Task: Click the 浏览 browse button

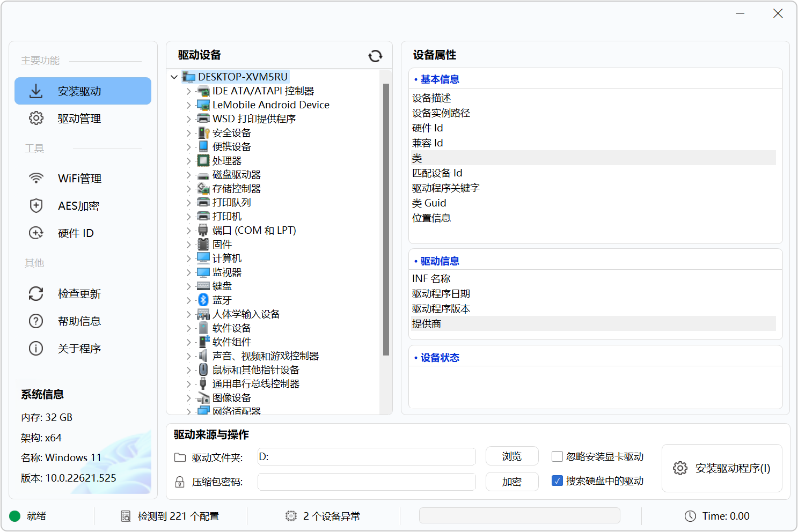Action: (512, 456)
